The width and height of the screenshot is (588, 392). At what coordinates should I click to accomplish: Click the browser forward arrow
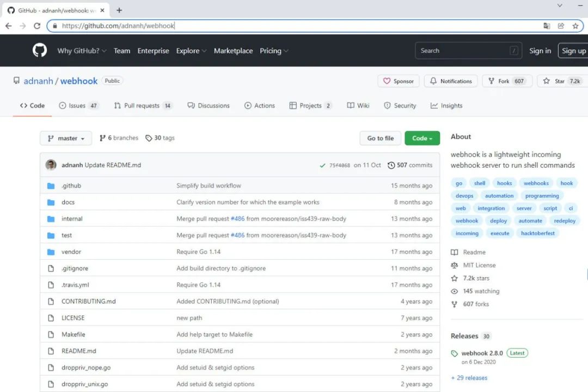click(22, 26)
